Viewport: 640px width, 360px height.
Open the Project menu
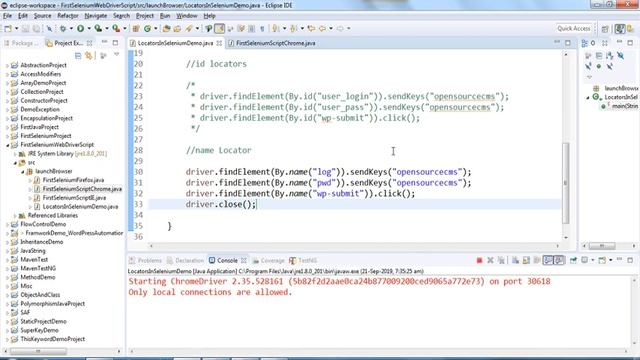click(x=144, y=16)
